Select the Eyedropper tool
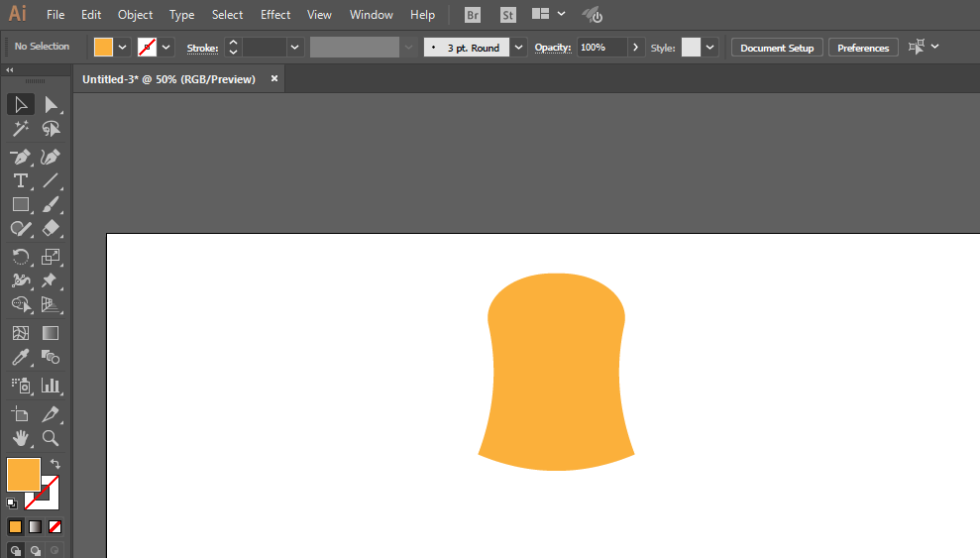 (21, 358)
